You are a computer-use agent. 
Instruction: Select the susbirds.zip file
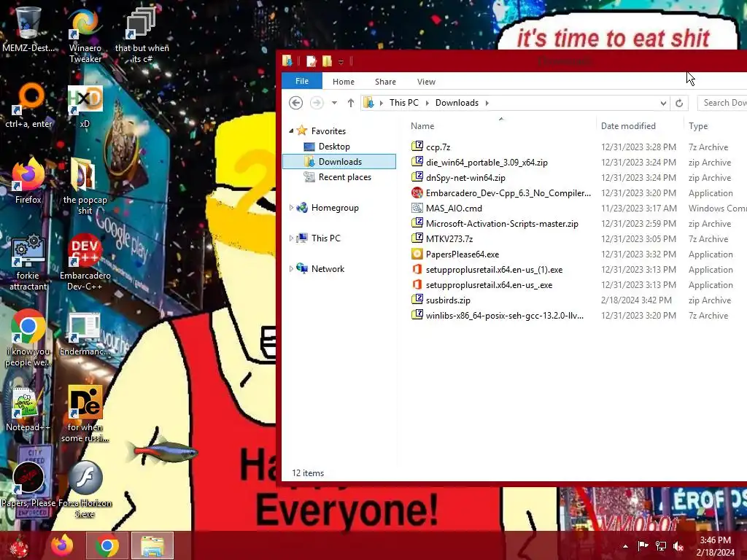448,300
